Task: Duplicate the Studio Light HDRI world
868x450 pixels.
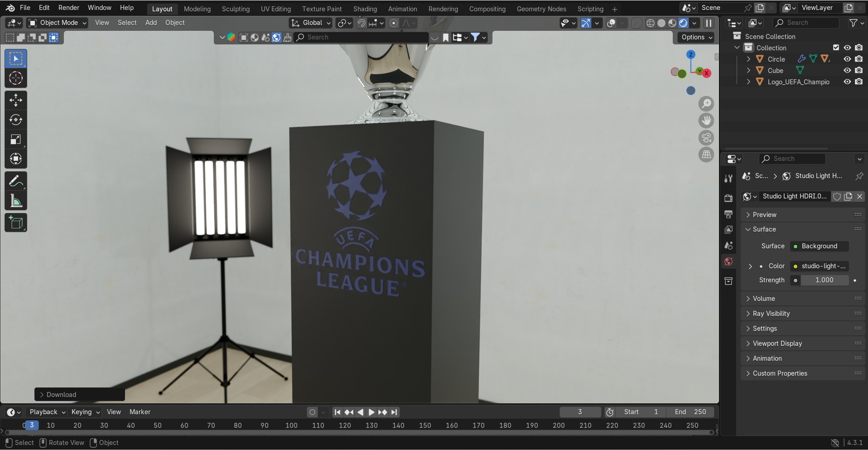Action: [848, 196]
